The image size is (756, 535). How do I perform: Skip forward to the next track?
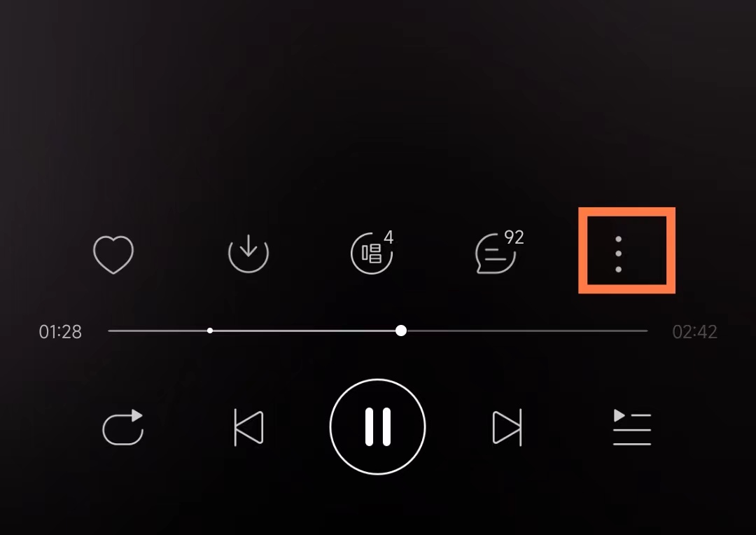(507, 427)
